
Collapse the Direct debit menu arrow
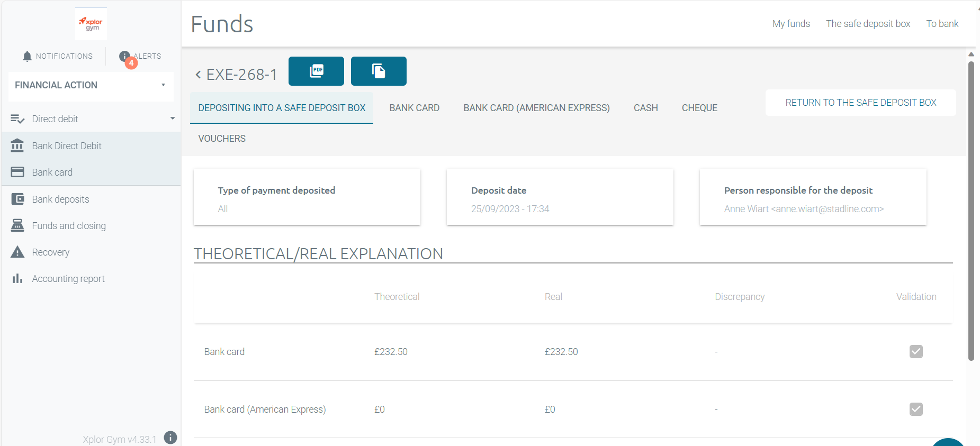tap(173, 119)
